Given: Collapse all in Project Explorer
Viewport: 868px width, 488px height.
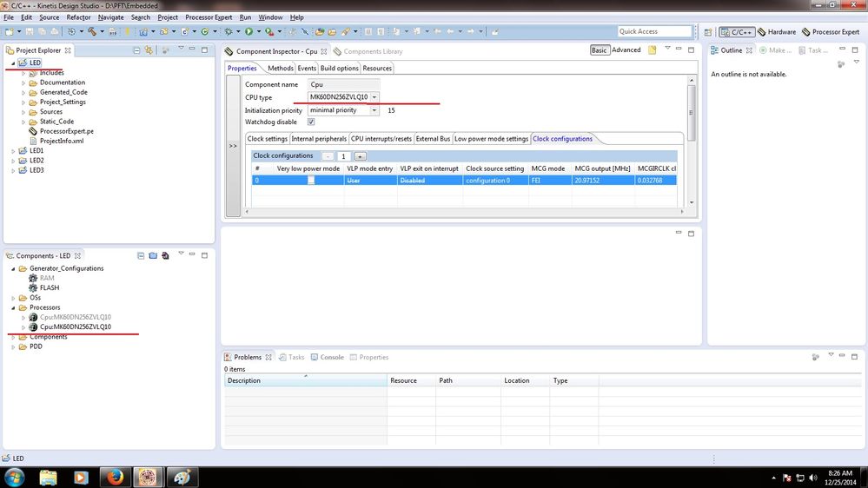Looking at the screenshot, I should (x=136, y=50).
